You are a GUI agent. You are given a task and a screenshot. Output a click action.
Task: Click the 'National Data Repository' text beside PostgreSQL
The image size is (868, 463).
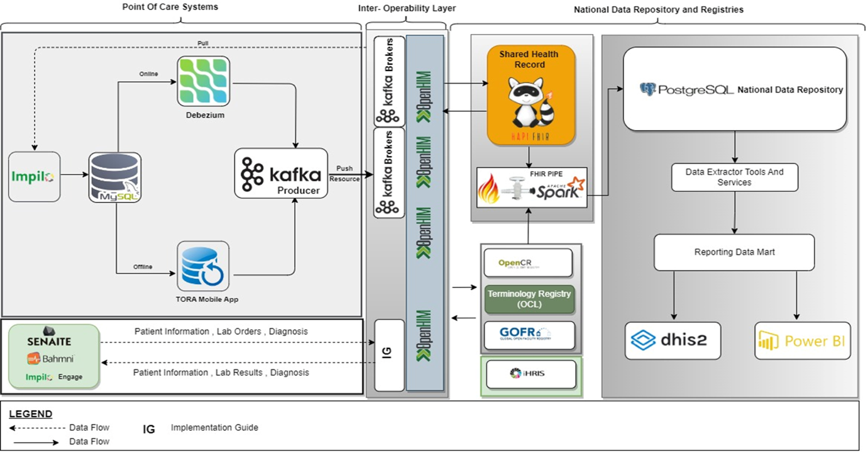coord(791,90)
